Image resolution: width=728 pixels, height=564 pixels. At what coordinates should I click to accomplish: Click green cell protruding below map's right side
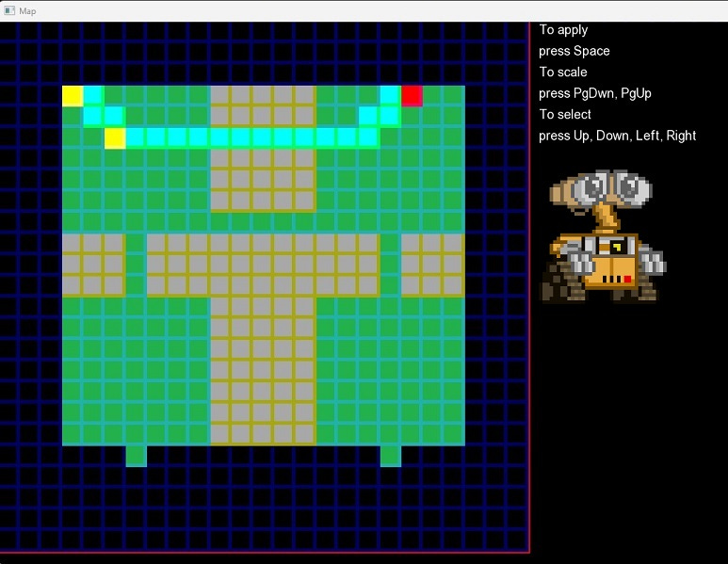tap(391, 456)
